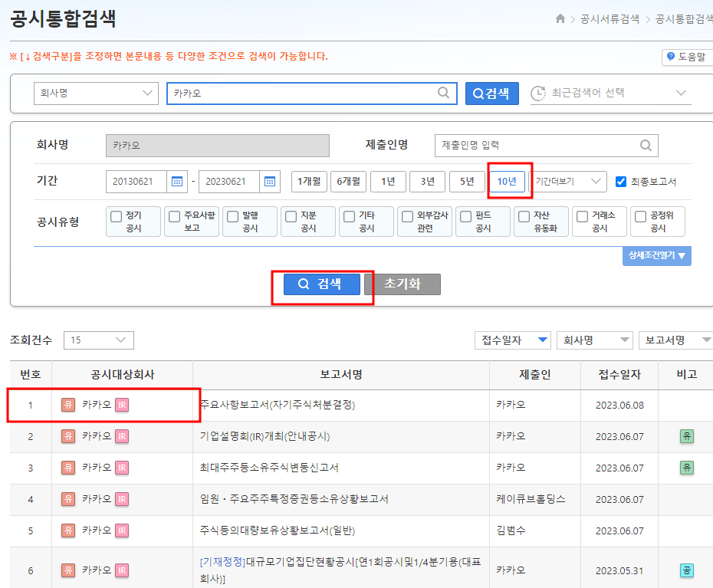Select the 5년 period button

click(x=468, y=182)
